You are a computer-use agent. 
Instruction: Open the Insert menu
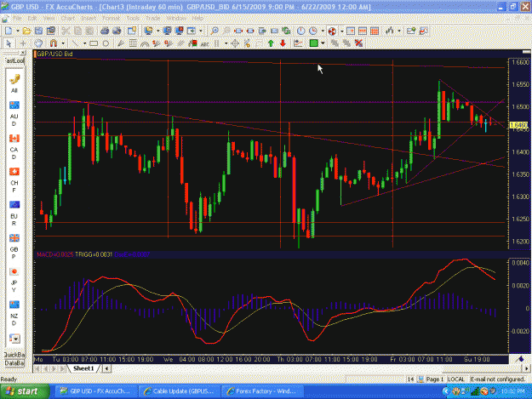coord(89,18)
